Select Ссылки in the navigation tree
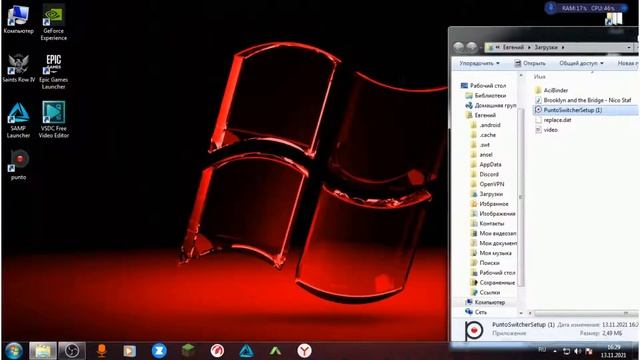 (486, 292)
